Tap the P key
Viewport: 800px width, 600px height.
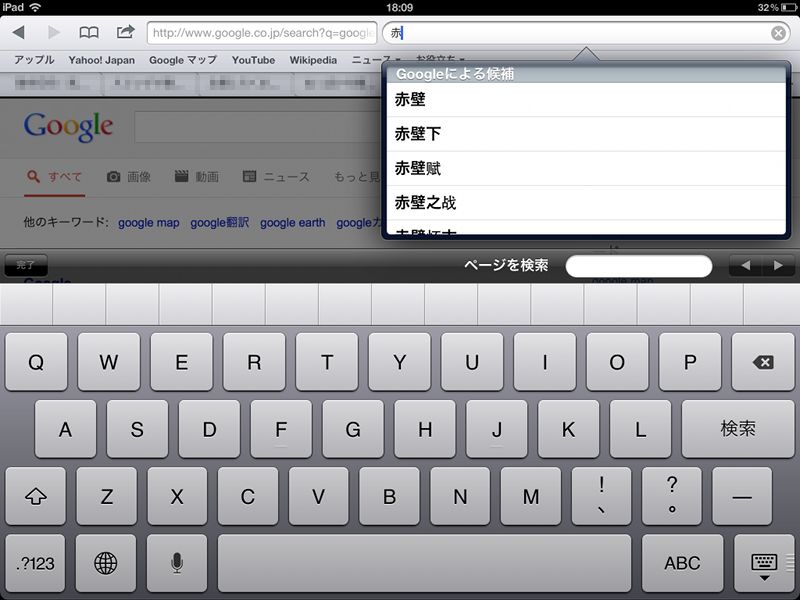click(690, 362)
